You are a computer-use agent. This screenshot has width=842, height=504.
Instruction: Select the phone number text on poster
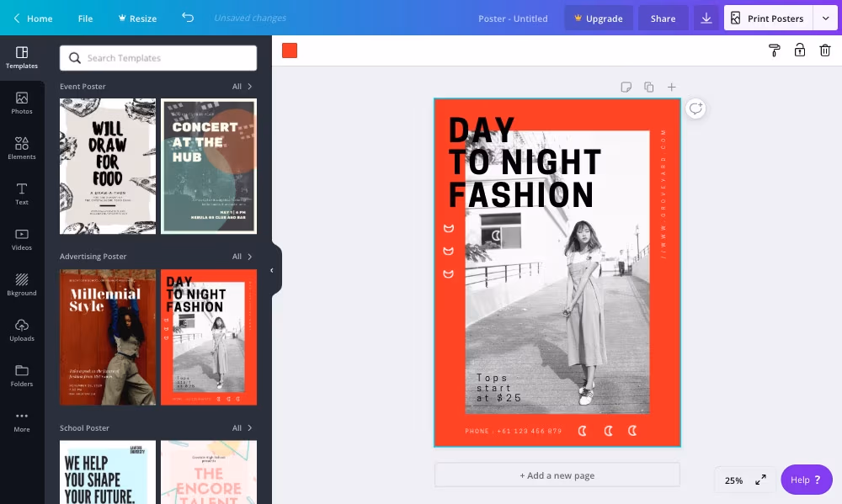(514, 431)
